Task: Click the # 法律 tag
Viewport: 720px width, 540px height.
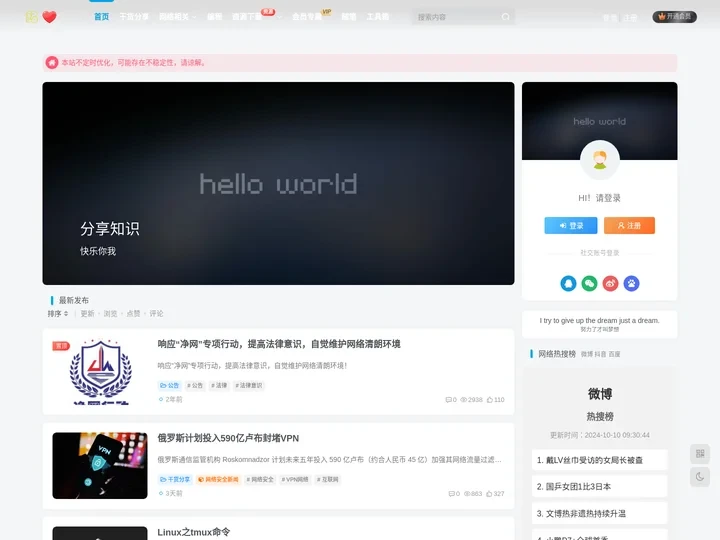Action: pos(219,385)
